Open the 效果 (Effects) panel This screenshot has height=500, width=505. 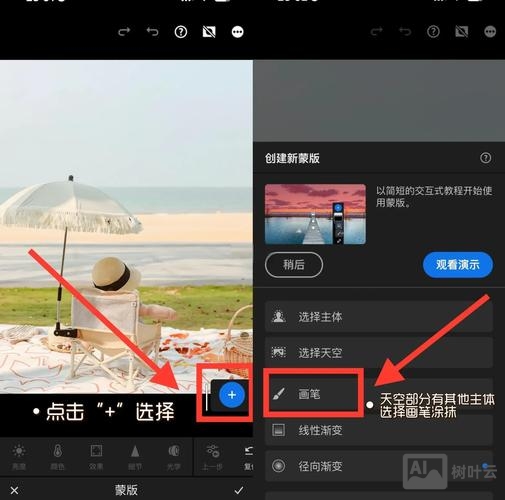96,457
